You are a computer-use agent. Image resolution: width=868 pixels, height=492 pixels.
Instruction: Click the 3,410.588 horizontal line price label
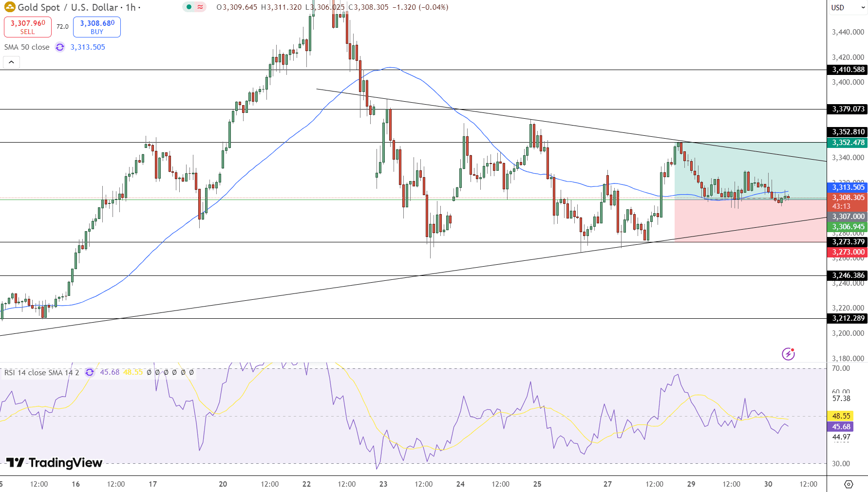pos(848,70)
